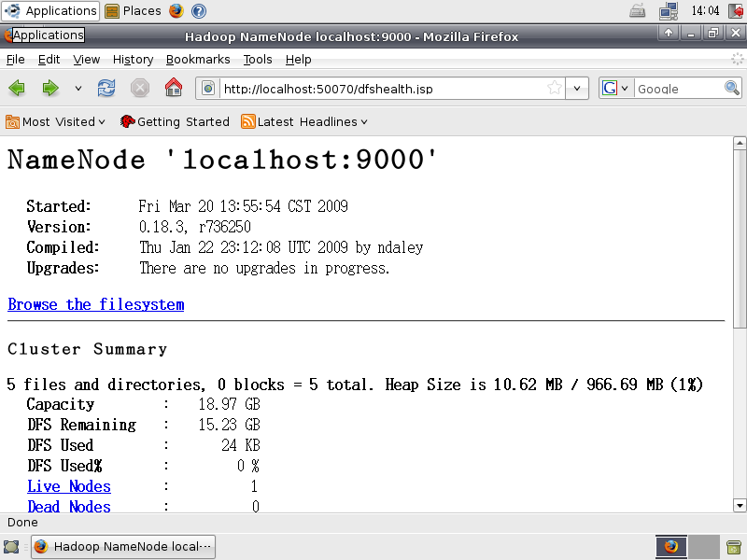747x560 pixels.
Task: Open the Home page
Action: coord(174,88)
